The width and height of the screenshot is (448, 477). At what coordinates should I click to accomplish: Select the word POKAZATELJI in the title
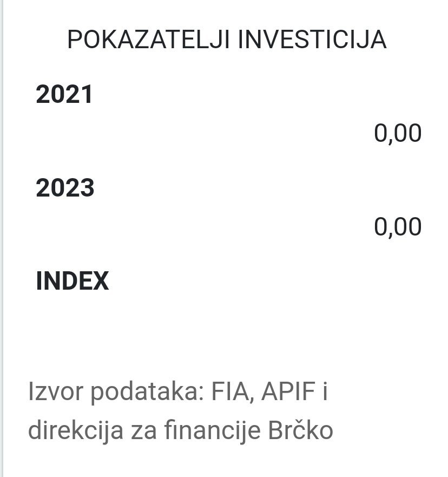pyautogui.click(x=148, y=40)
